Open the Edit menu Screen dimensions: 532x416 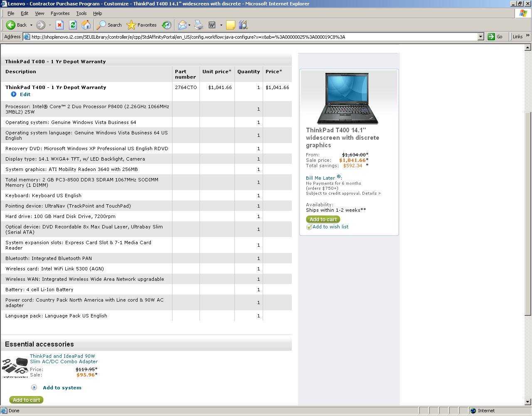pos(25,13)
